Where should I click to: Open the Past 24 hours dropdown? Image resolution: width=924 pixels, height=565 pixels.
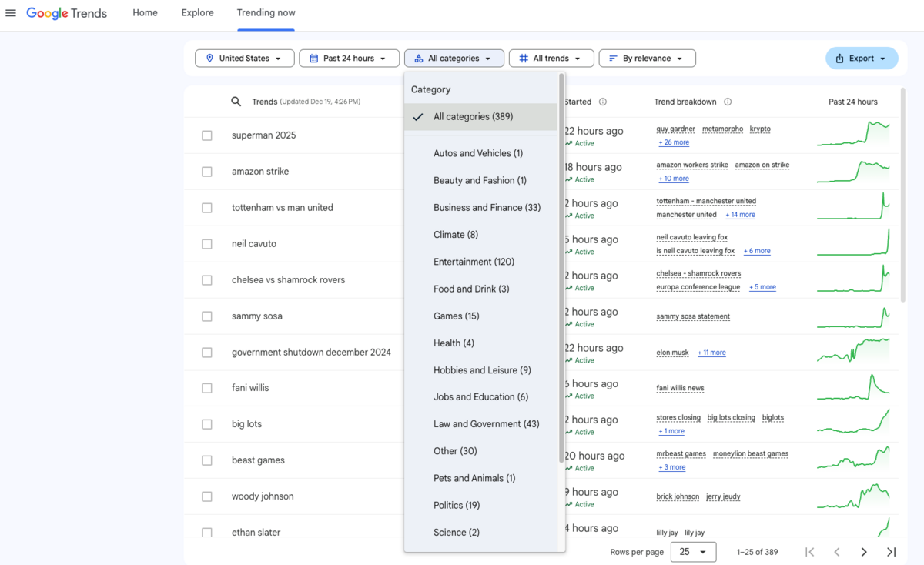(x=349, y=58)
